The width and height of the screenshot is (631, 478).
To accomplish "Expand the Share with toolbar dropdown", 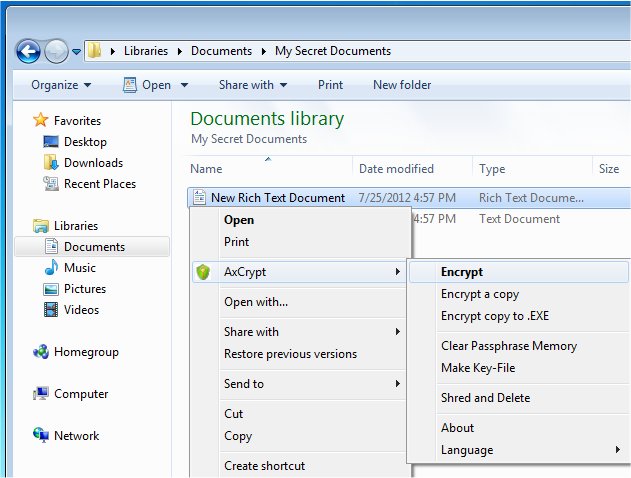I will click(254, 85).
